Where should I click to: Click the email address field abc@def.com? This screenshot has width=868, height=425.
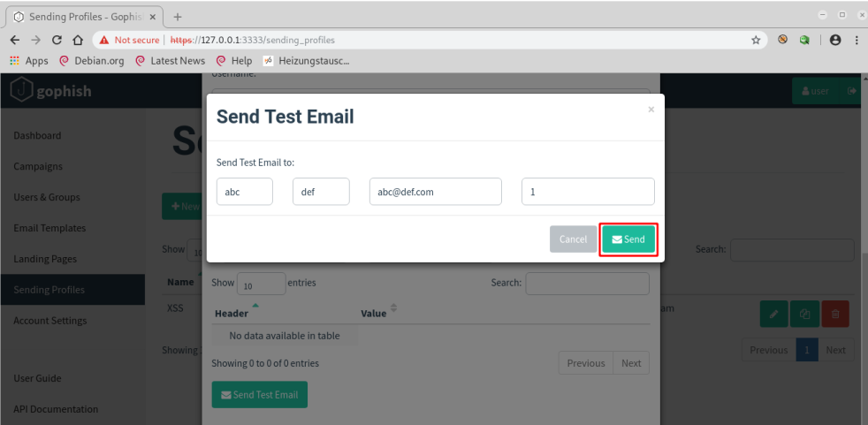point(436,192)
